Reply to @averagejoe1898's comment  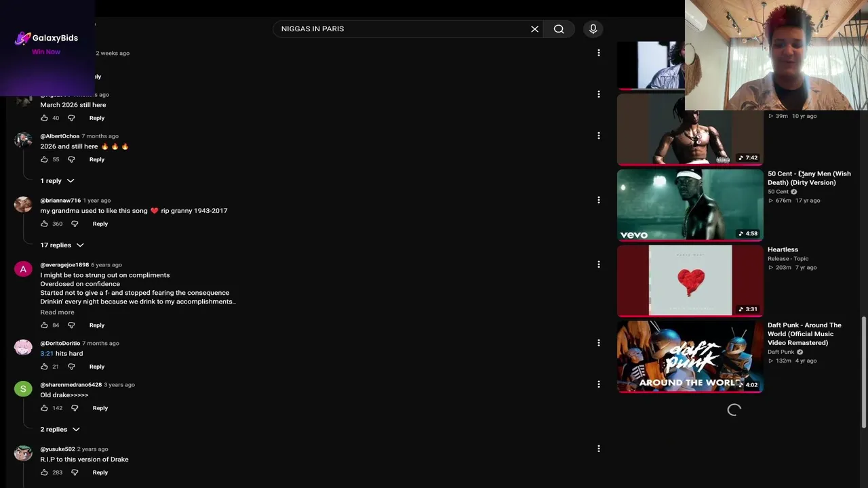pos(97,325)
